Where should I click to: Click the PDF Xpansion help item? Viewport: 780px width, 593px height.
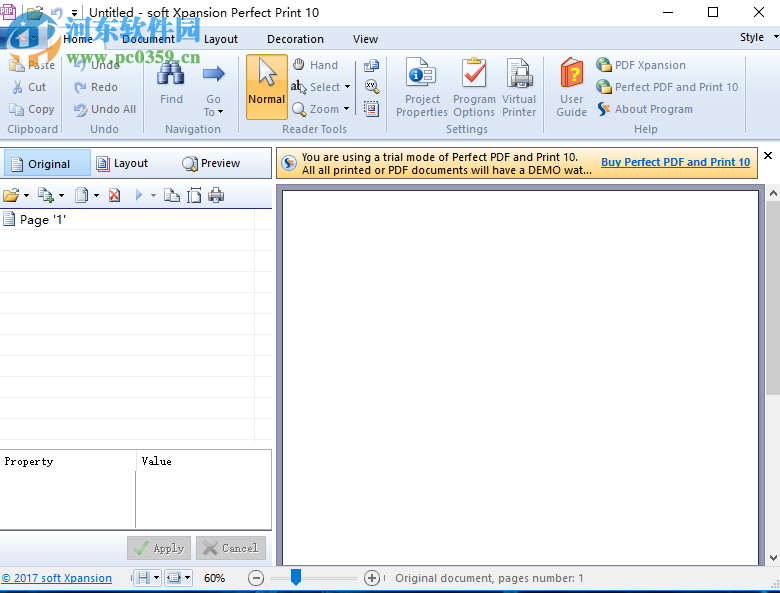click(641, 65)
